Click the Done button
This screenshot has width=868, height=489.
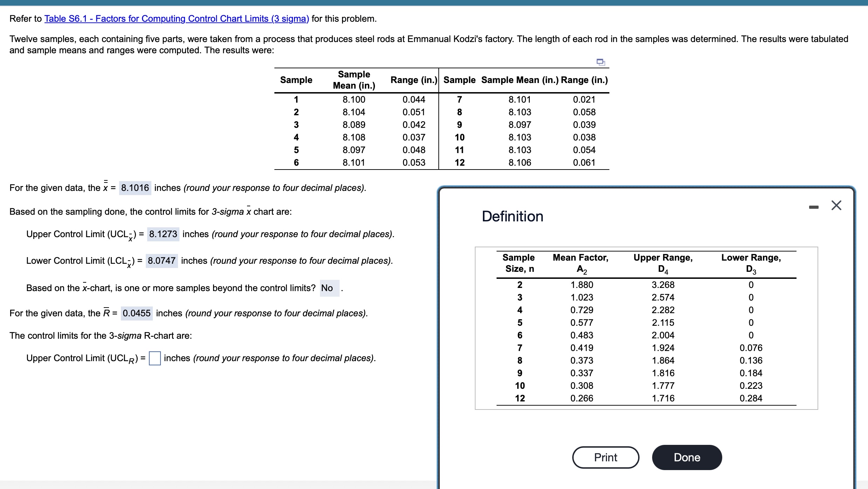click(686, 457)
